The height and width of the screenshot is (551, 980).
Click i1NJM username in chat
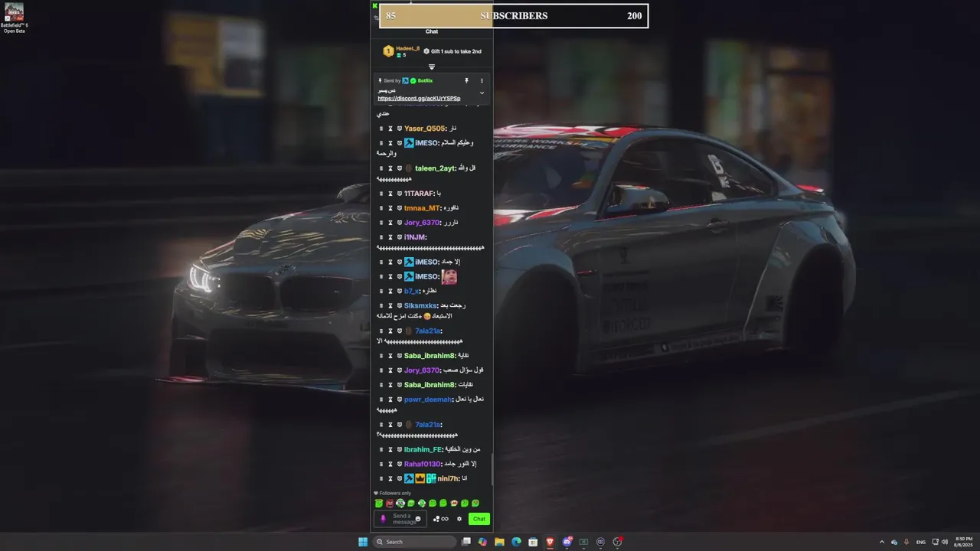point(414,237)
